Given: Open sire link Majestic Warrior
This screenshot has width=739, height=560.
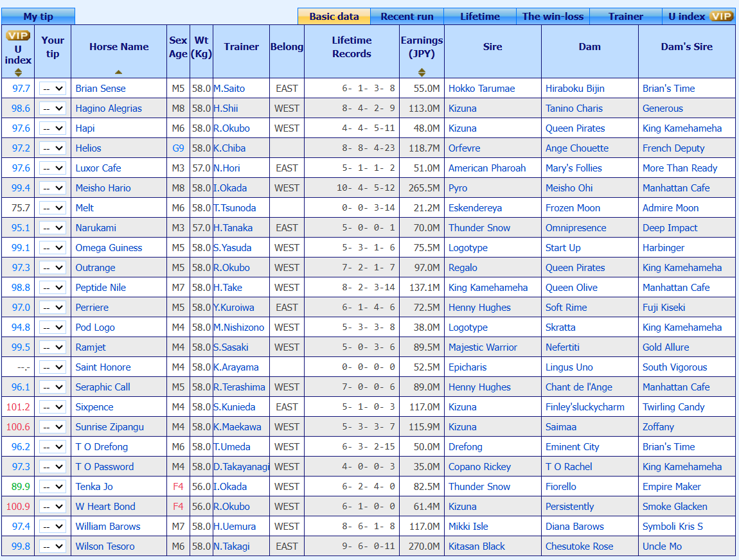Looking at the screenshot, I should pyautogui.click(x=483, y=347).
